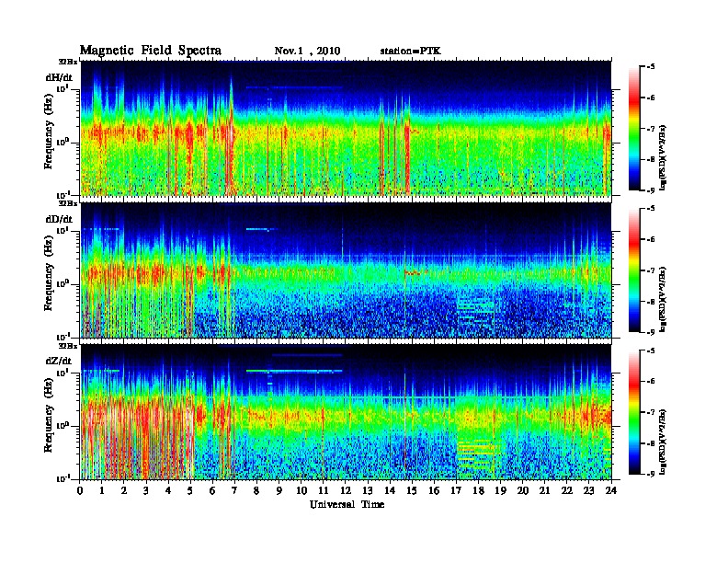Viewport: 728px width, 563px height.
Task: Click the "Universal Time" axis title
Action: 347,504
